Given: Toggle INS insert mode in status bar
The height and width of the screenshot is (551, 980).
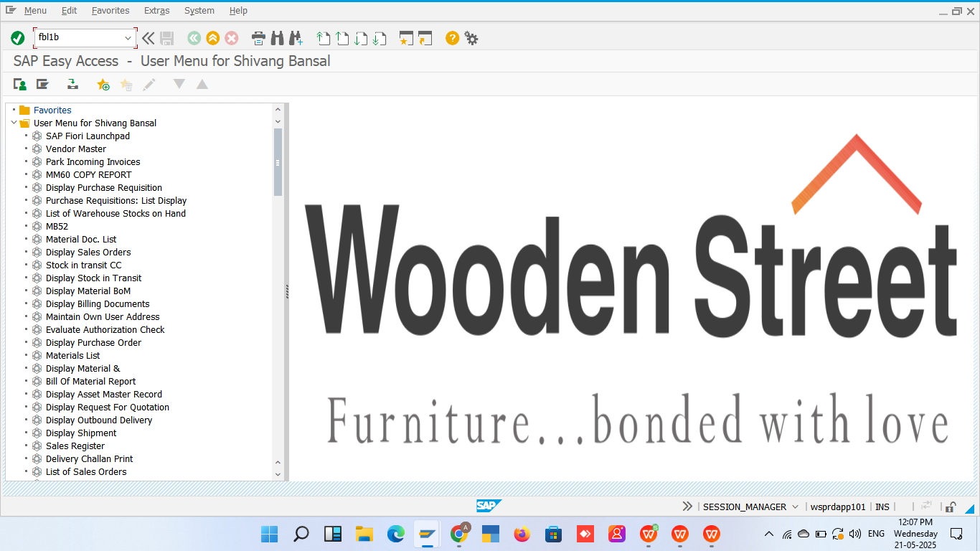Looking at the screenshot, I should (882, 507).
